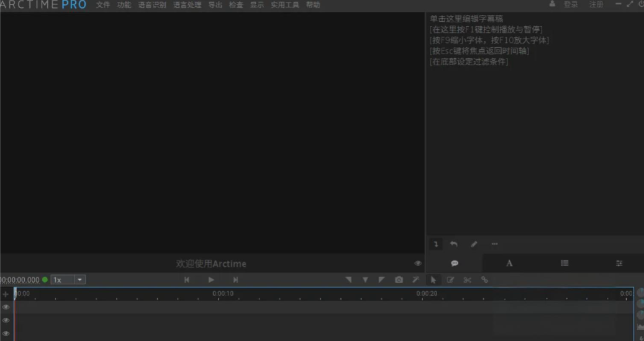Open the subtitle chat bubble tab
The width and height of the screenshot is (644, 341).
(455, 263)
